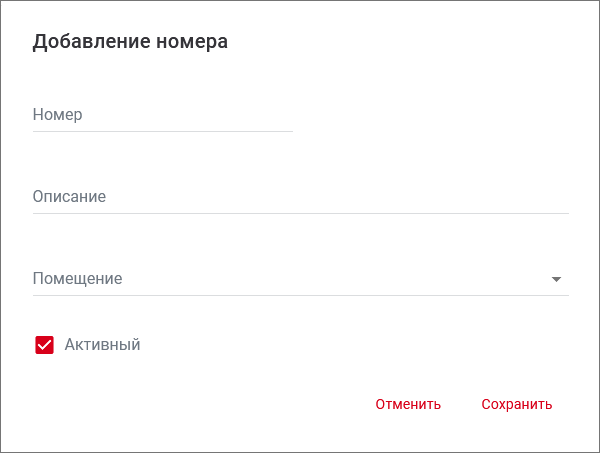This screenshot has height=453, width=600.
Task: Disable the active status checkmark icon
Action: pos(44,345)
